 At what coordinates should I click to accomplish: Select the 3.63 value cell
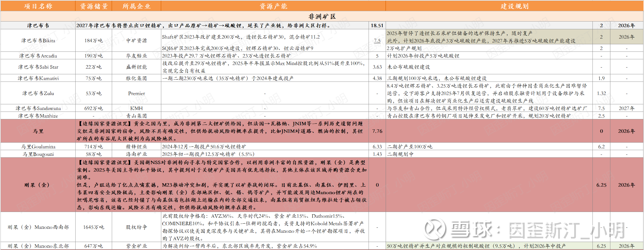click(377, 67)
